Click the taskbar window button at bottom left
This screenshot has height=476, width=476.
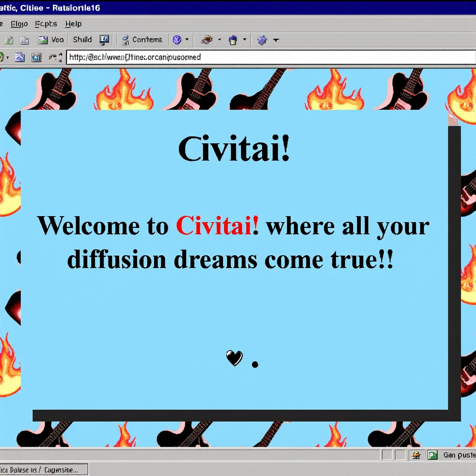43,469
